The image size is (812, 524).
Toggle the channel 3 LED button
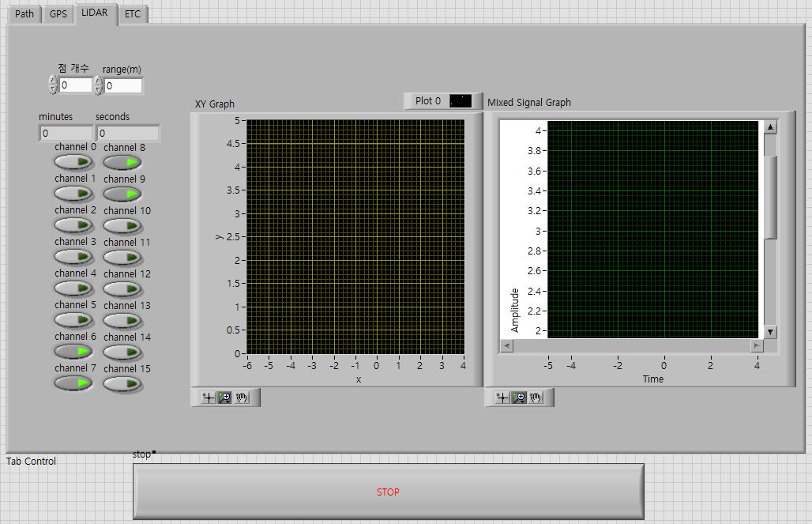click(73, 257)
